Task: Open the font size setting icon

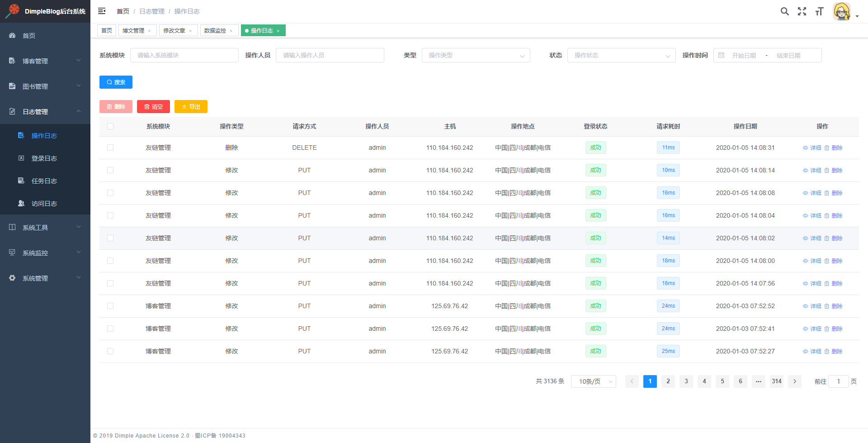Action: [819, 11]
